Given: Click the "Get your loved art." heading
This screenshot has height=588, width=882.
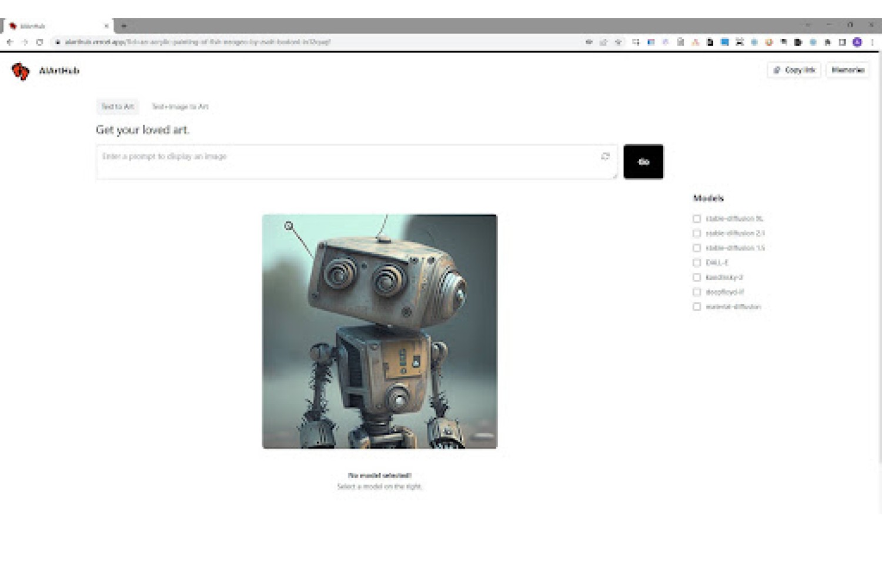Looking at the screenshot, I should tap(143, 130).
